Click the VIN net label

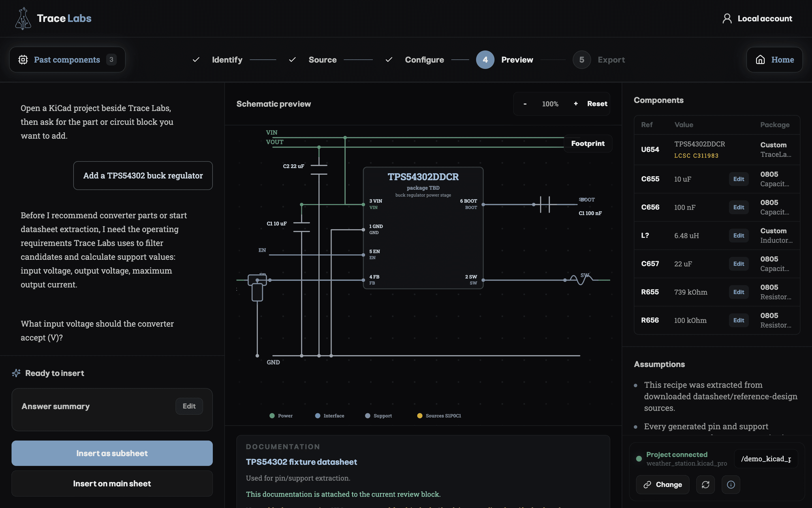coord(271,132)
